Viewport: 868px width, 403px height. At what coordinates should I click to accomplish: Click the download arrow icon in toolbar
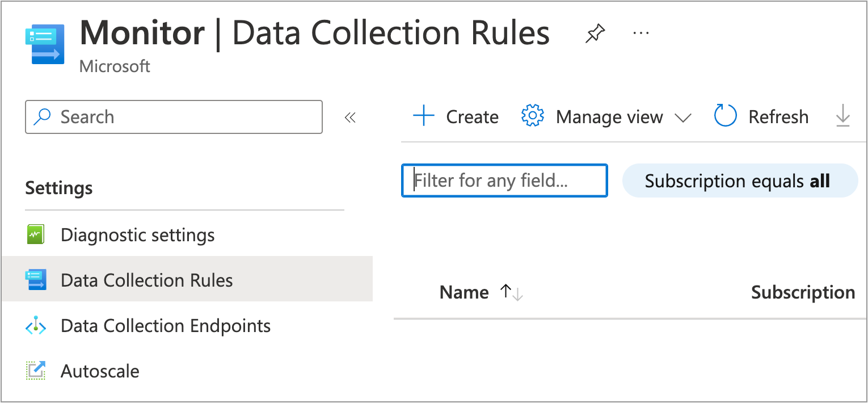pyautogui.click(x=843, y=116)
